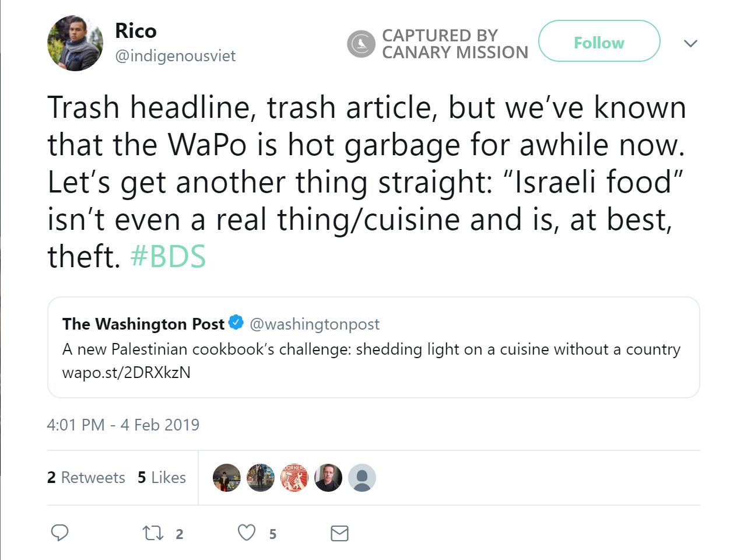This screenshot has width=744, height=560.
Task: Open the tweet timestamp 4:01 PM - 4 Feb 2019
Action: (124, 425)
